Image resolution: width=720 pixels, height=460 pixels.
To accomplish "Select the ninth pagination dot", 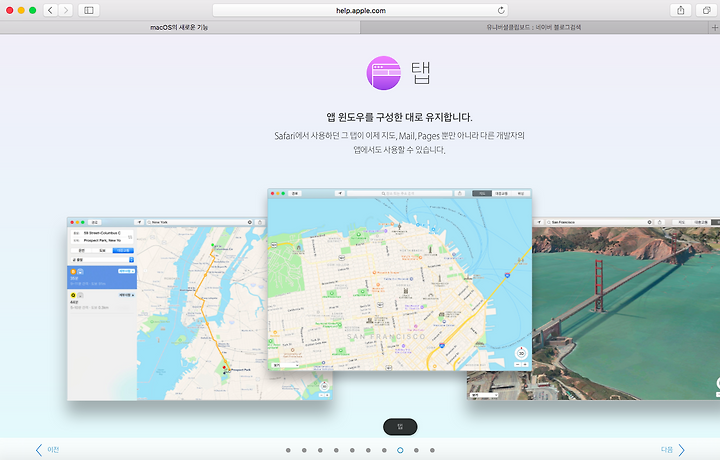I will click(416, 450).
